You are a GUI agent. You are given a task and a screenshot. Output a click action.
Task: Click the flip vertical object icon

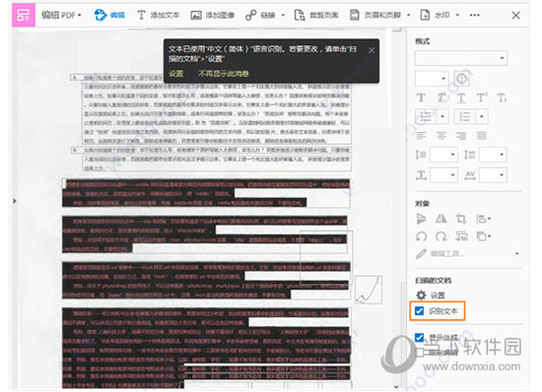coord(422,219)
